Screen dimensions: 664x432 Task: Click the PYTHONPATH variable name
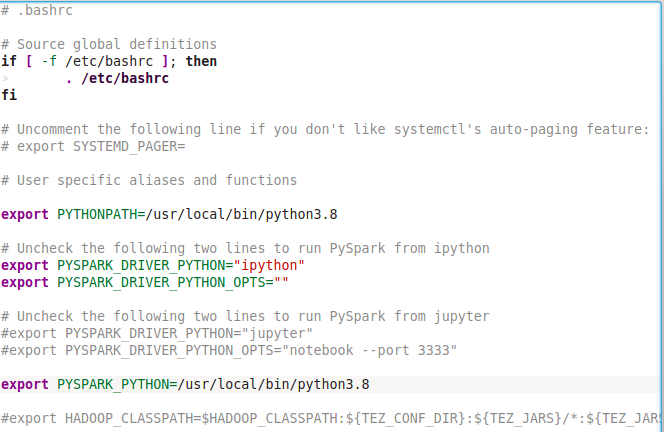pos(97,214)
